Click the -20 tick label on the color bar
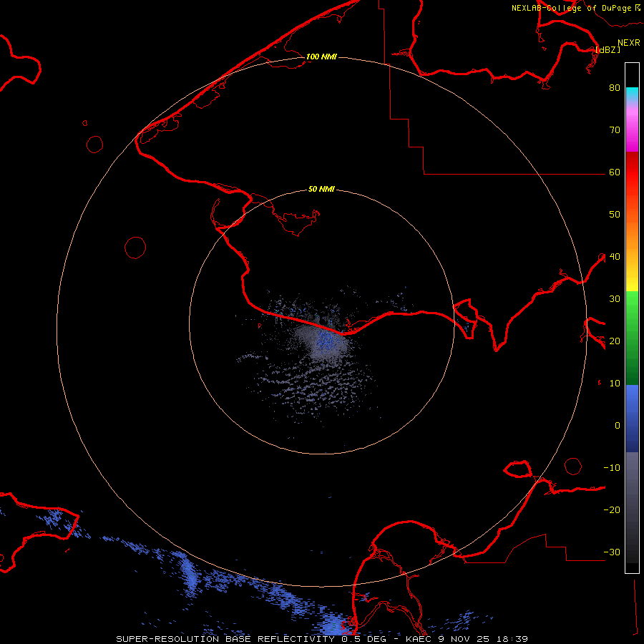 pos(612,509)
